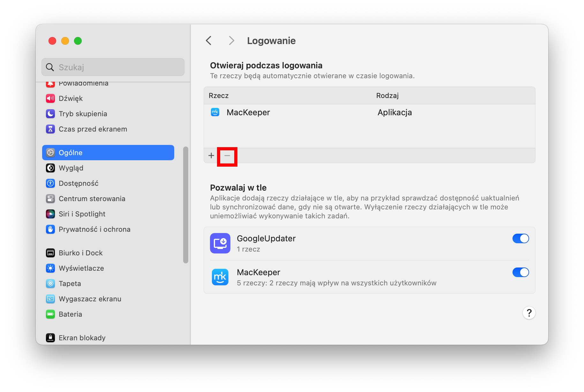Click the red close window button
The image size is (584, 392).
click(x=52, y=41)
